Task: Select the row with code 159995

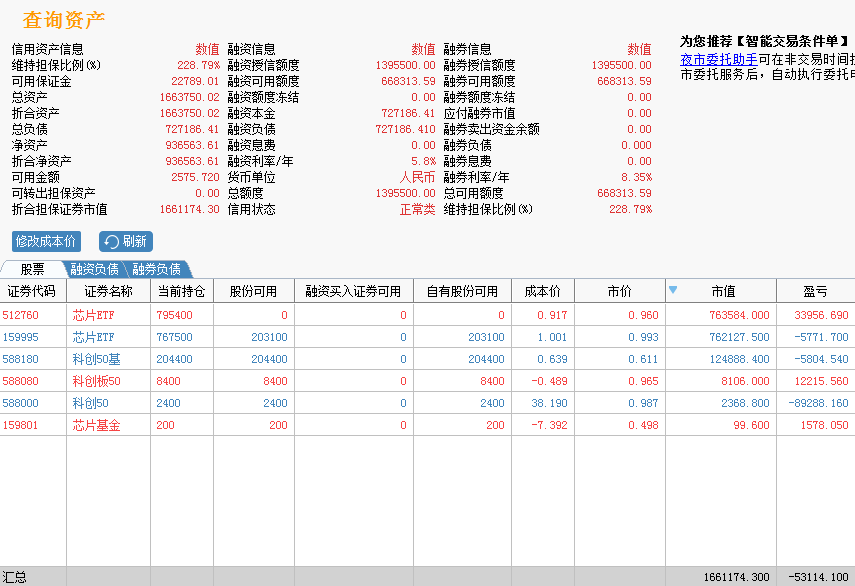Action: click(x=428, y=337)
